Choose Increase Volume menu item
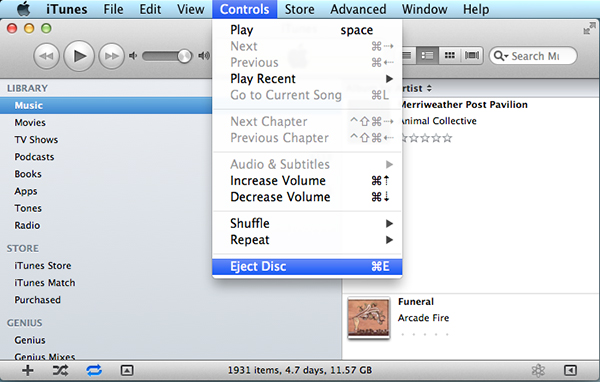The height and width of the screenshot is (382, 600). click(307, 181)
